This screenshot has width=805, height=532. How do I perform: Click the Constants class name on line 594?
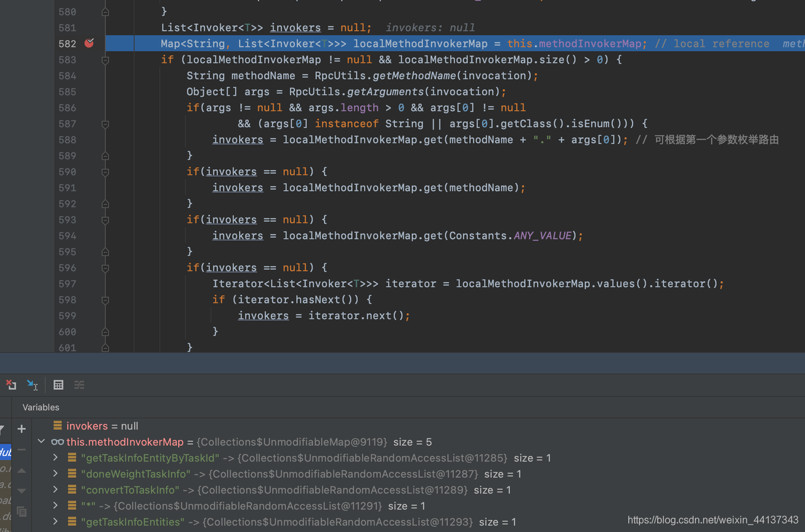click(x=478, y=236)
